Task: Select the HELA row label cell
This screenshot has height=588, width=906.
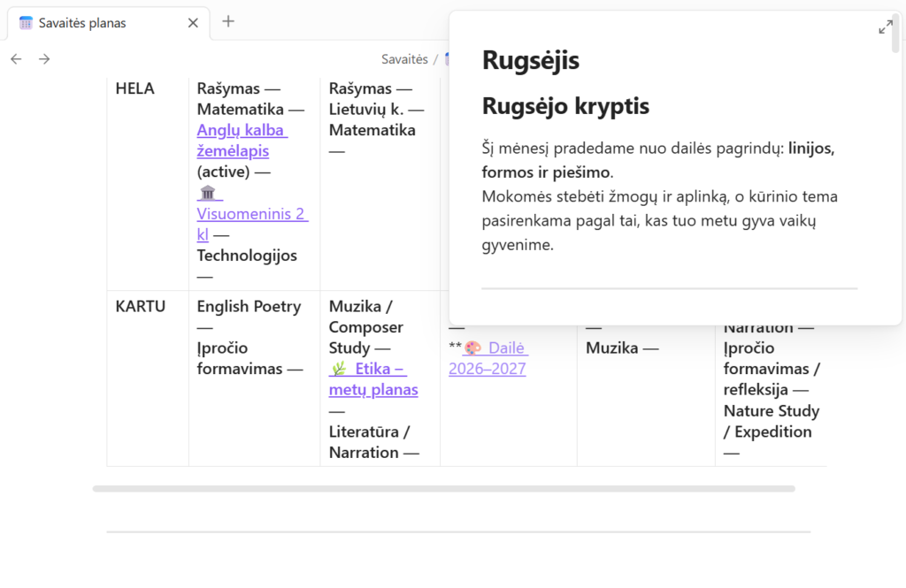Action: coord(148,184)
